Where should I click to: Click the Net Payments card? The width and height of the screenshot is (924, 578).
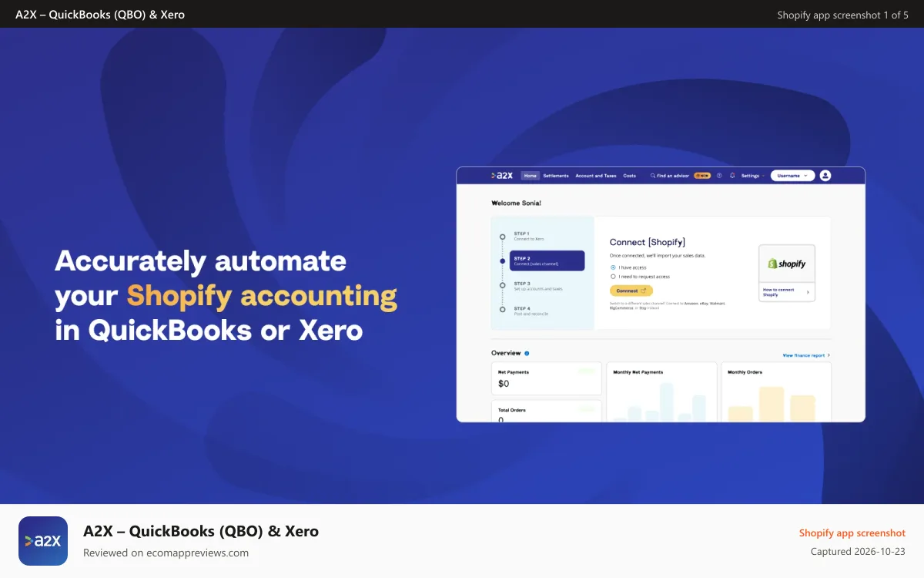pos(547,378)
